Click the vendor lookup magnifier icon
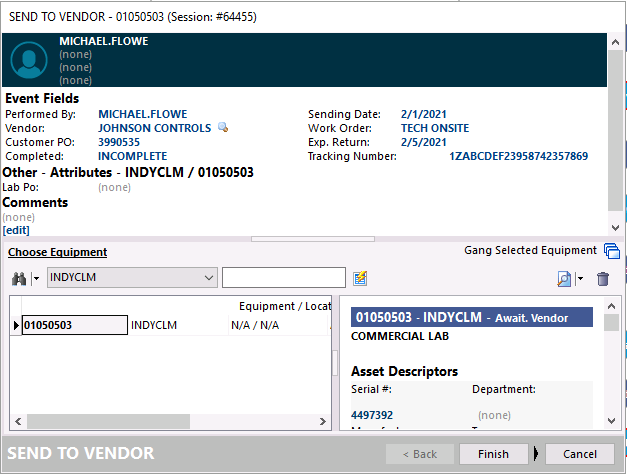This screenshot has height=474, width=627. coord(223,128)
